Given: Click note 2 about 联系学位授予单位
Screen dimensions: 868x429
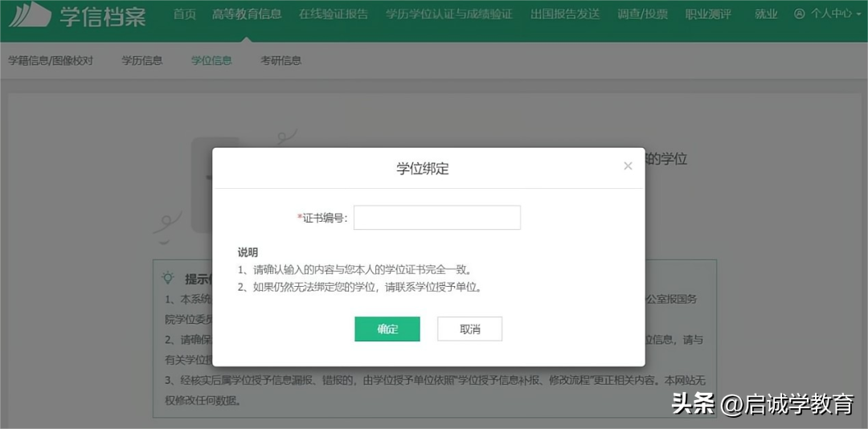Looking at the screenshot, I should tap(359, 288).
